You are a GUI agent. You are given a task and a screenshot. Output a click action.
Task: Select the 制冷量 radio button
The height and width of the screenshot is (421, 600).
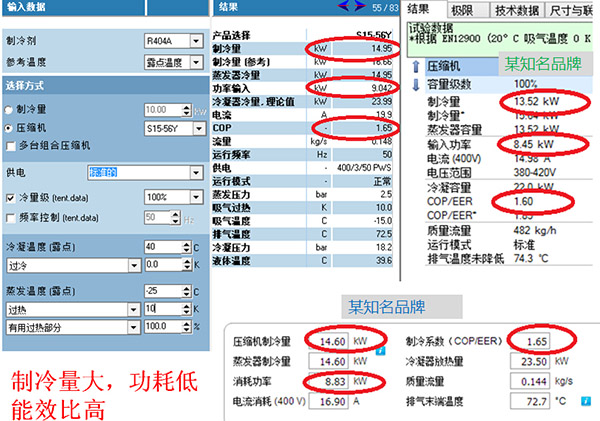(10, 109)
